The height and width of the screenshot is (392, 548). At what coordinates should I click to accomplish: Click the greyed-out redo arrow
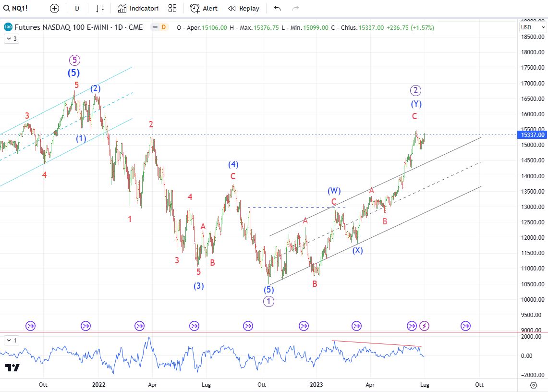(x=296, y=8)
